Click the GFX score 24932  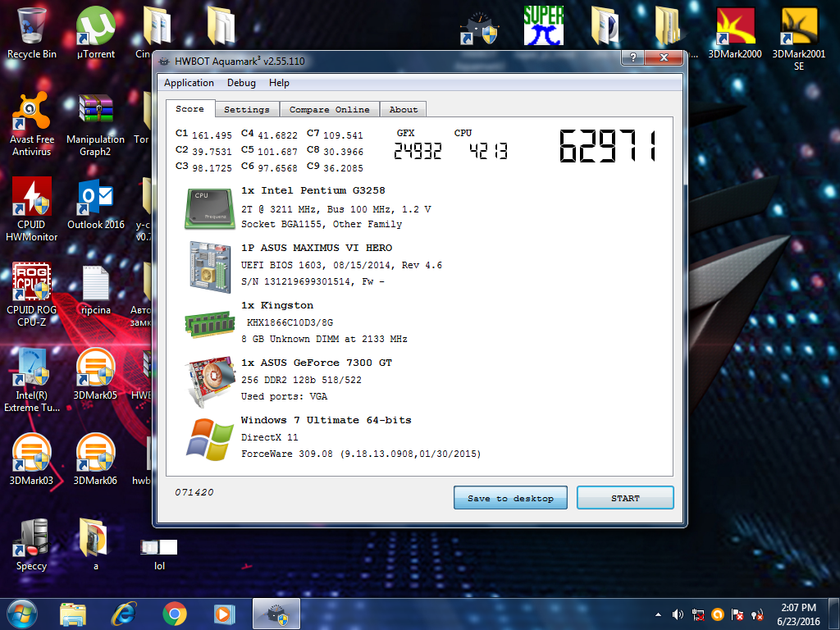click(x=418, y=152)
